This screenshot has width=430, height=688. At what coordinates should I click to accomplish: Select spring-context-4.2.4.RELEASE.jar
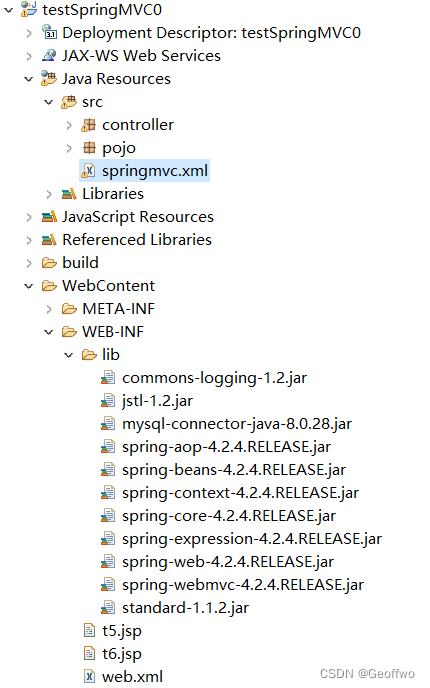(240, 492)
